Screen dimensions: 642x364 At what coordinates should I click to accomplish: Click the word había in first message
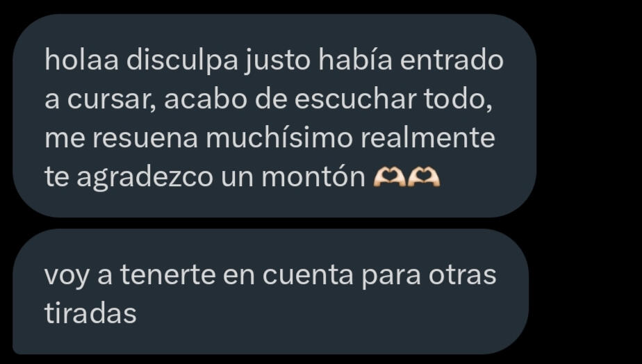(356, 60)
